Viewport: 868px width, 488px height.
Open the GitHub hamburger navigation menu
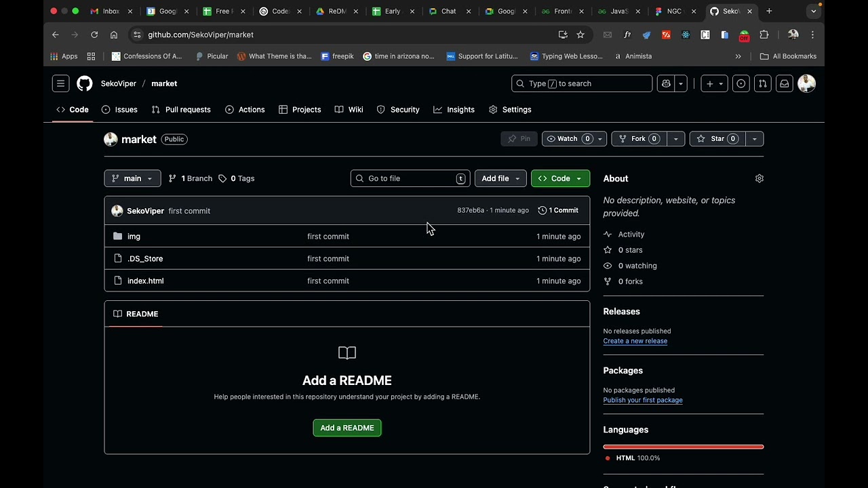[60, 83]
